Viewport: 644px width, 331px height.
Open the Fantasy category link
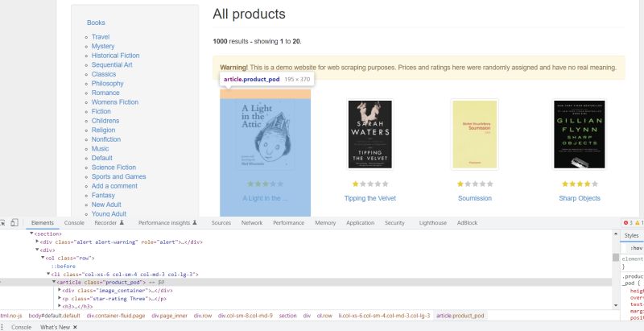point(103,195)
